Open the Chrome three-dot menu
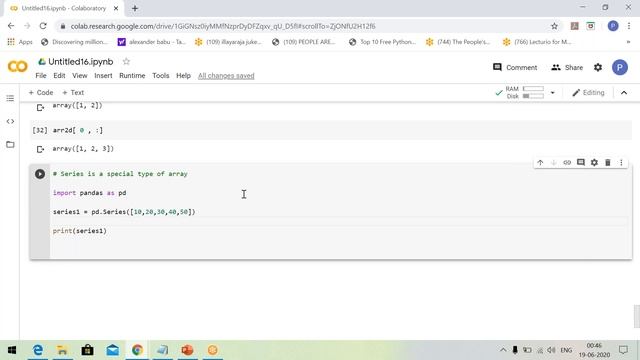This screenshot has width=640, height=360. (x=629, y=26)
